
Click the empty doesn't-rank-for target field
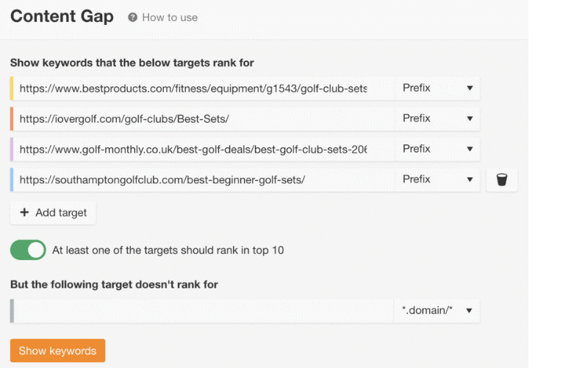(204, 311)
